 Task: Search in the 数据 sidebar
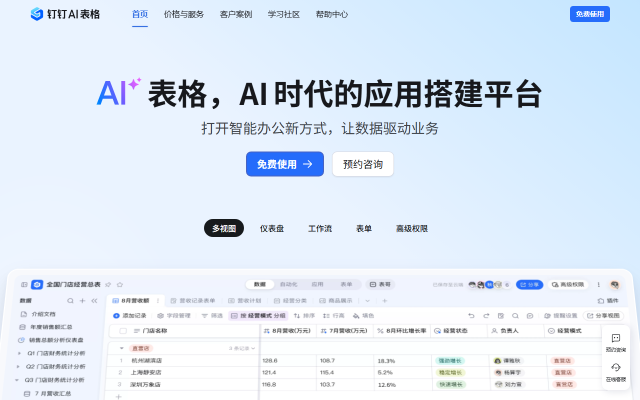(x=70, y=301)
